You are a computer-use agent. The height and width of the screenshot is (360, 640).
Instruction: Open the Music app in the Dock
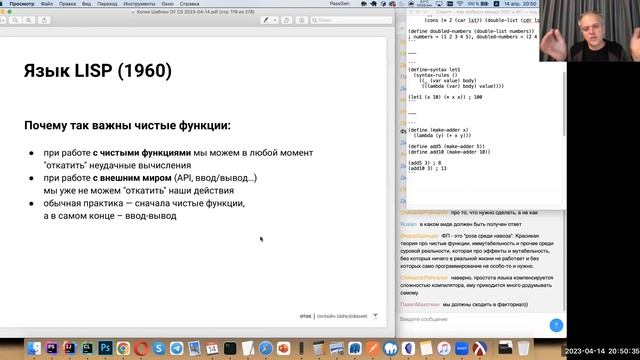(x=444, y=348)
